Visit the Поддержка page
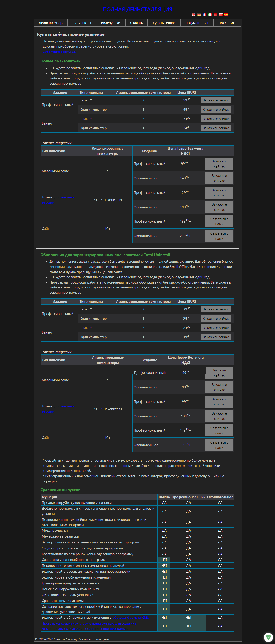This screenshot has height=644, width=275. point(227,23)
